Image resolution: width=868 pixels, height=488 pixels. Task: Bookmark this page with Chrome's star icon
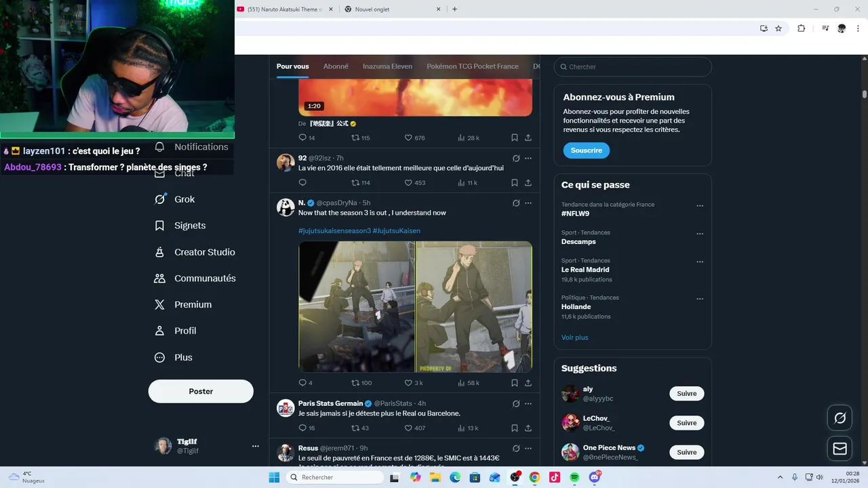pos(778,28)
